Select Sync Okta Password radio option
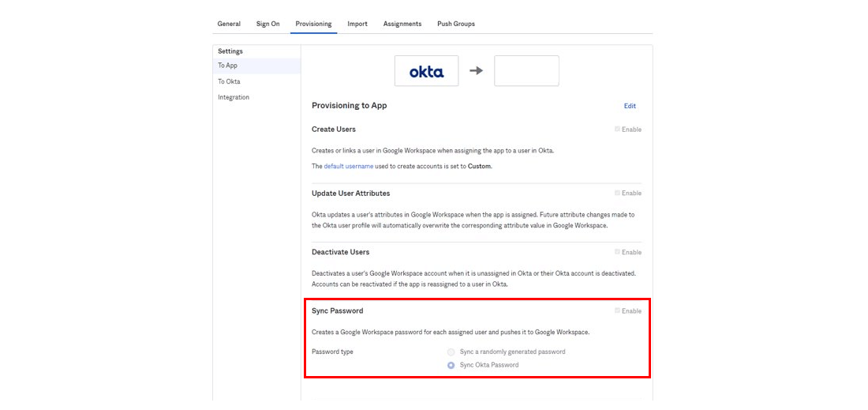This screenshot has width=868, height=410. [451, 365]
